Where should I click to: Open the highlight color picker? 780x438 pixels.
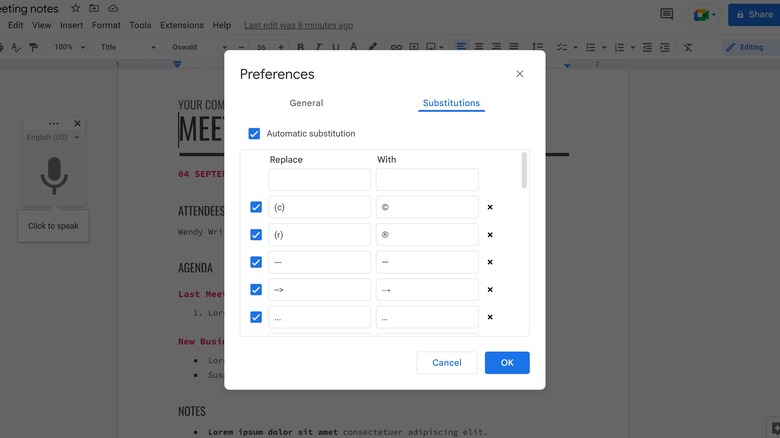[x=372, y=47]
